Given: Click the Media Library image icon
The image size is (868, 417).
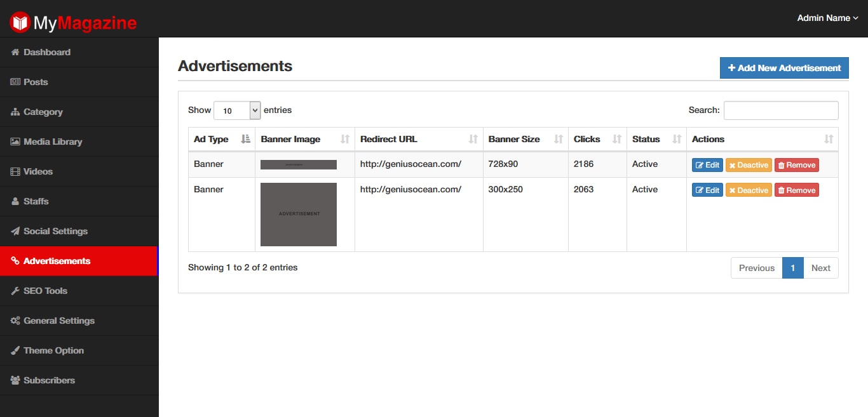Looking at the screenshot, I should tap(15, 142).
